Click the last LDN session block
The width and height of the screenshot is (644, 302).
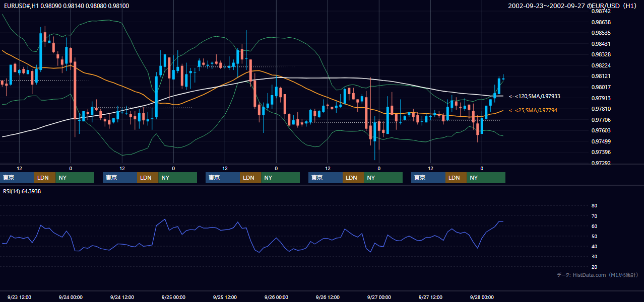[456, 178]
